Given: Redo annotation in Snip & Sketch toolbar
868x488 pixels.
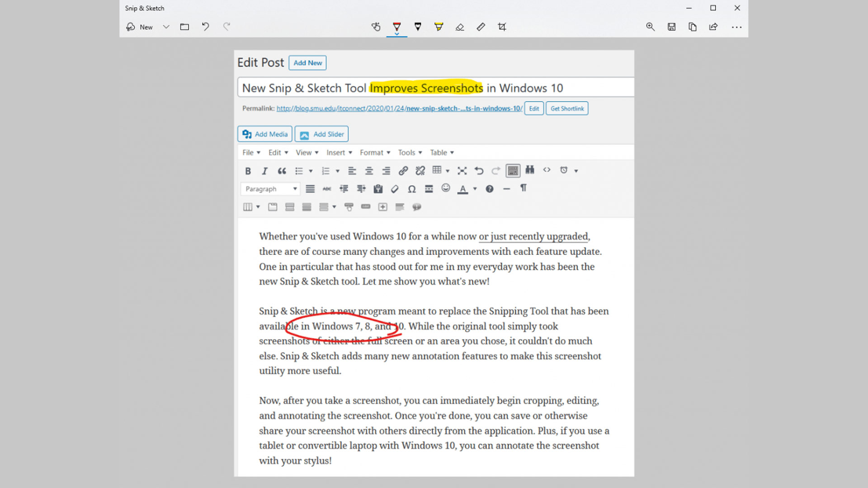Looking at the screenshot, I should pyautogui.click(x=226, y=27).
